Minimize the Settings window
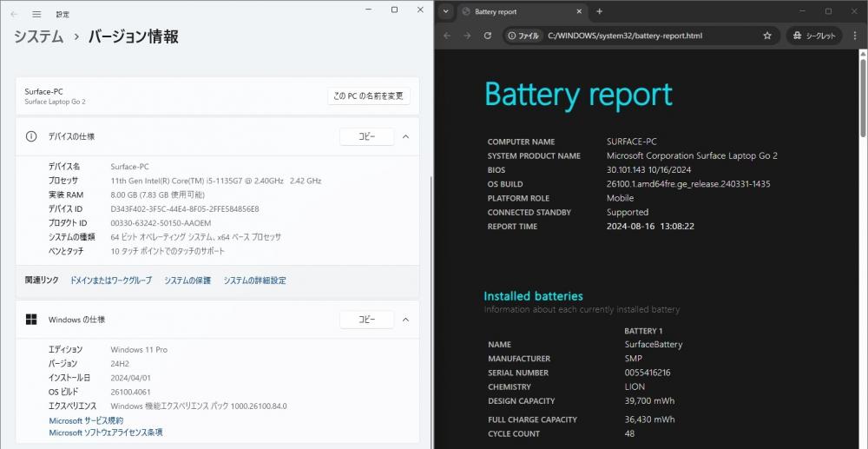The image size is (868, 449). 368,10
